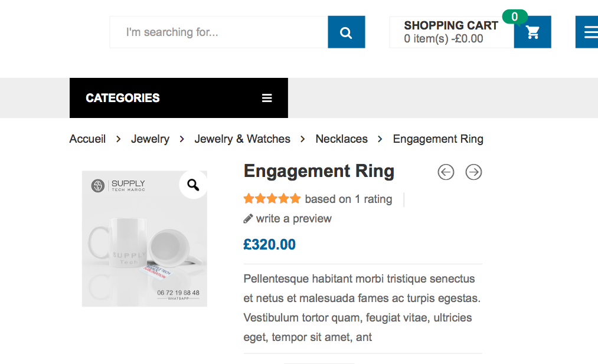Focus the "I'm searching for..." field

219,32
